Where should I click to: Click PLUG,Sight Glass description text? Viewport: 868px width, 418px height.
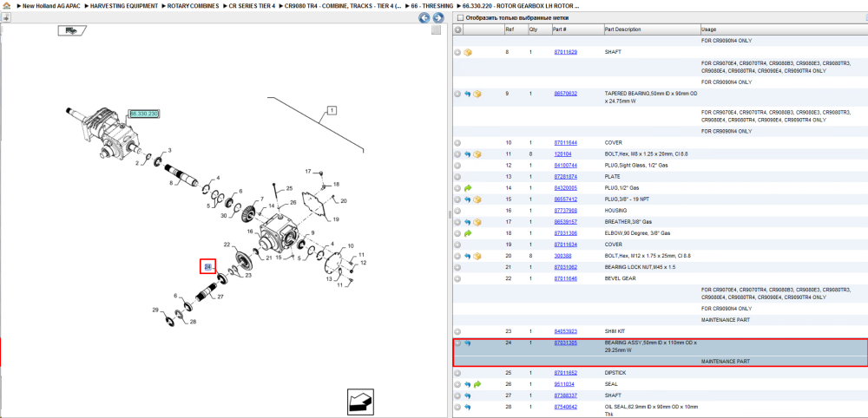coord(637,166)
